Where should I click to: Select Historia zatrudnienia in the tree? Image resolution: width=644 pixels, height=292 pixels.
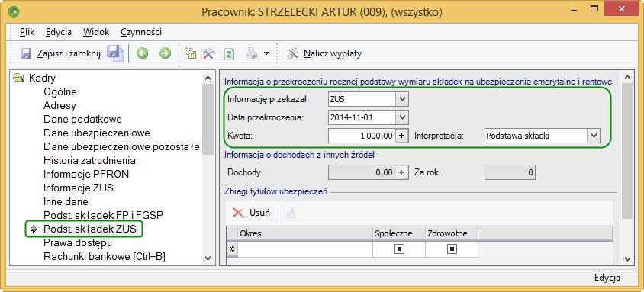point(89,160)
